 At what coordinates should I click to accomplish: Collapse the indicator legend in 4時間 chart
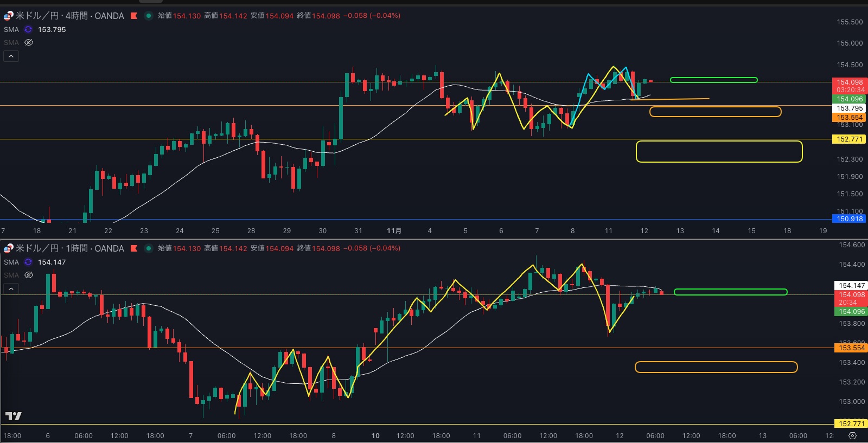[x=11, y=56]
